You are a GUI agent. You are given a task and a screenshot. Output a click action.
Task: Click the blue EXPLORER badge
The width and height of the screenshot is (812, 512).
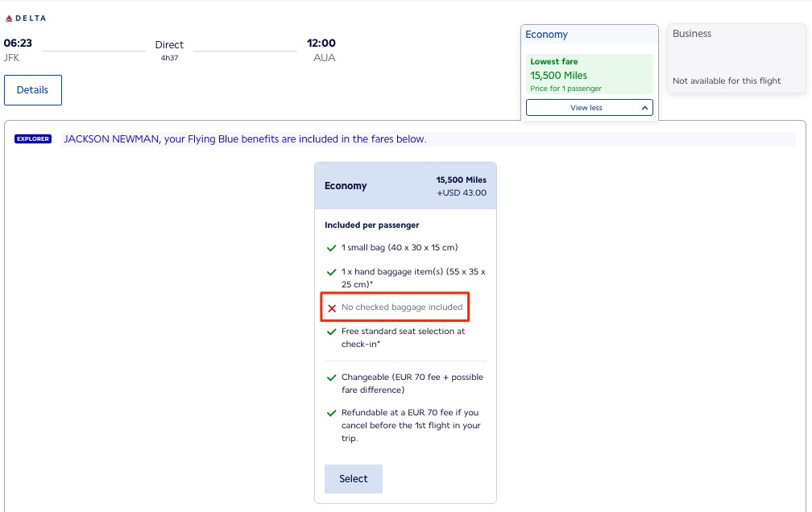click(33, 139)
